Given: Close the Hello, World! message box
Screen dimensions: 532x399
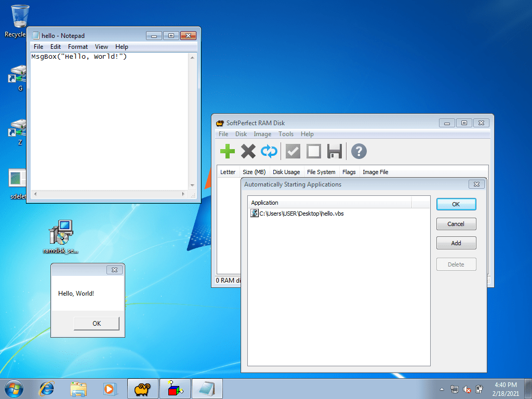Looking at the screenshot, I should pos(114,270).
